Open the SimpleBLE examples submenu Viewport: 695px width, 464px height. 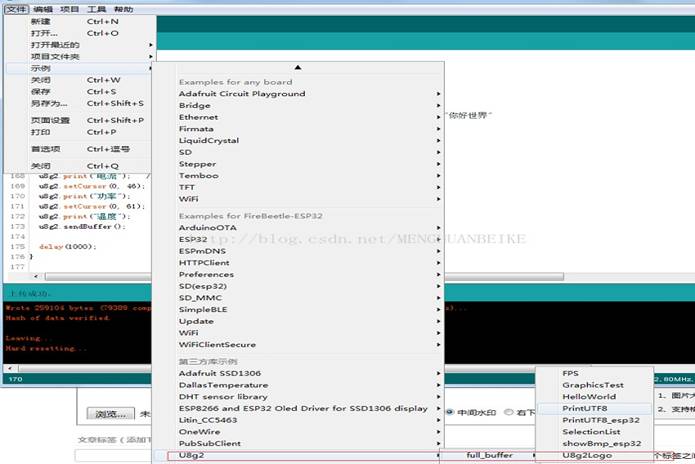click(298, 309)
